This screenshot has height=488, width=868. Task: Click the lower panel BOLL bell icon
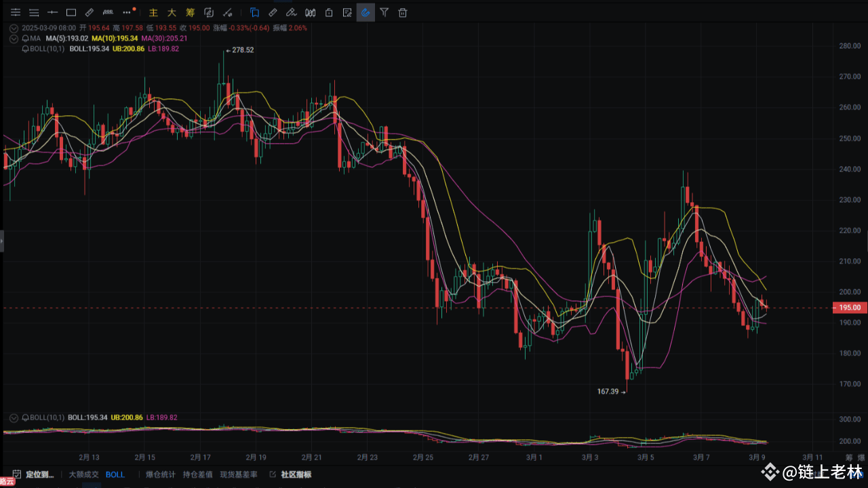coord(26,418)
